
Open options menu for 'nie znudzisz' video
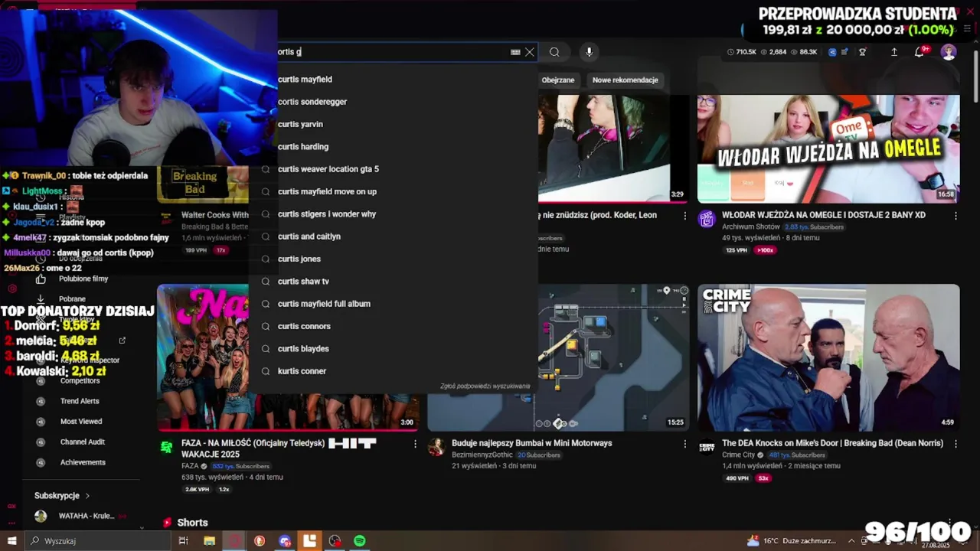(685, 216)
